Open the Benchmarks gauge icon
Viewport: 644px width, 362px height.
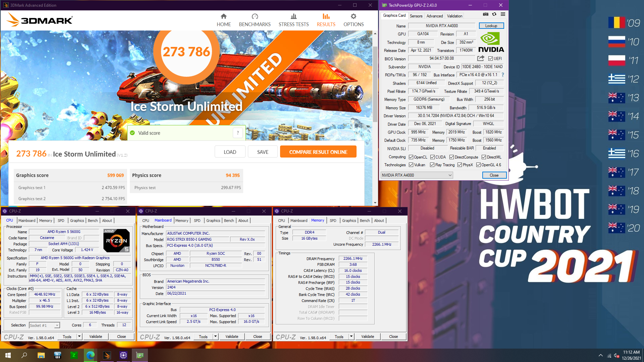[255, 16]
